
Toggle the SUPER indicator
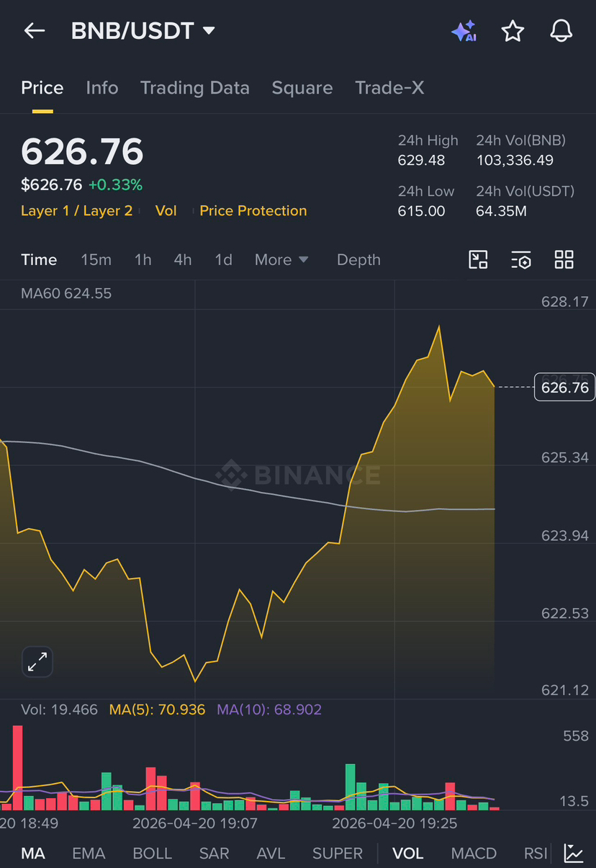tap(338, 854)
